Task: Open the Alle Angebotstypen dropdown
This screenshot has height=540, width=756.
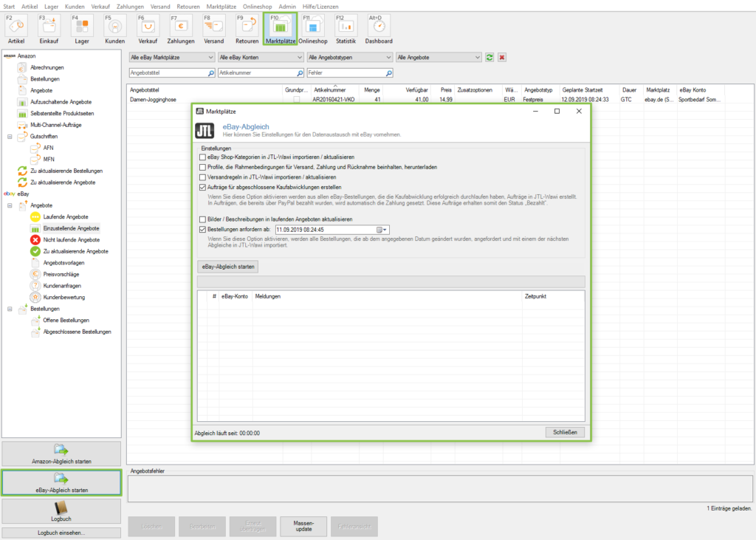Action: coord(348,57)
